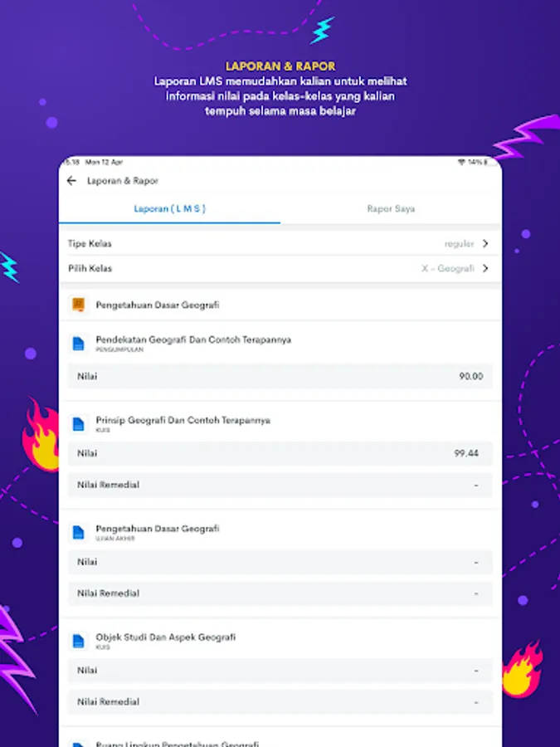This screenshot has height=747, width=560.
Task: Tap Nilai Remedial row under Objek Studi
Action: (x=280, y=701)
